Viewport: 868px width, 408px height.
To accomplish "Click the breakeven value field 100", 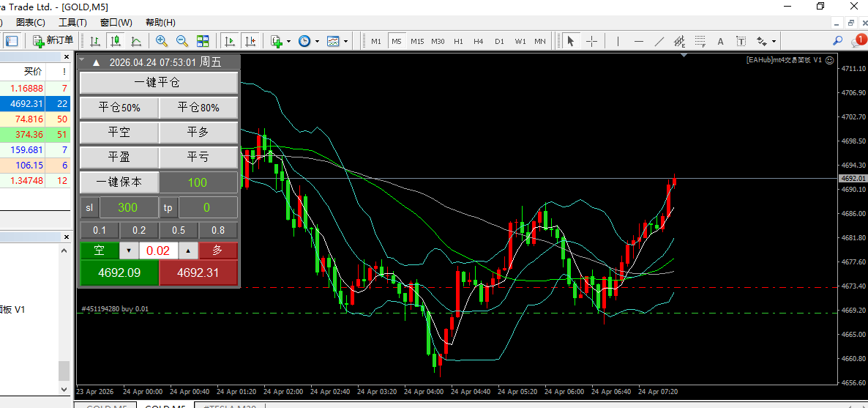I will (199, 182).
